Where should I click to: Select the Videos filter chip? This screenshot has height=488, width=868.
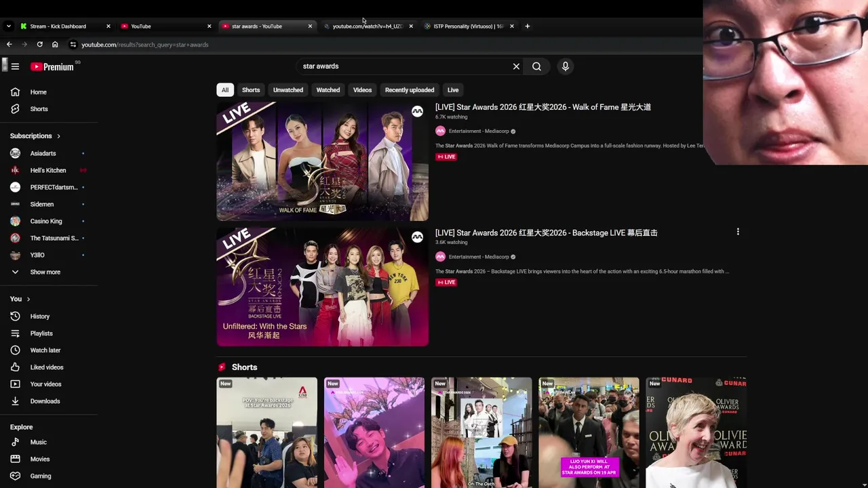click(362, 90)
